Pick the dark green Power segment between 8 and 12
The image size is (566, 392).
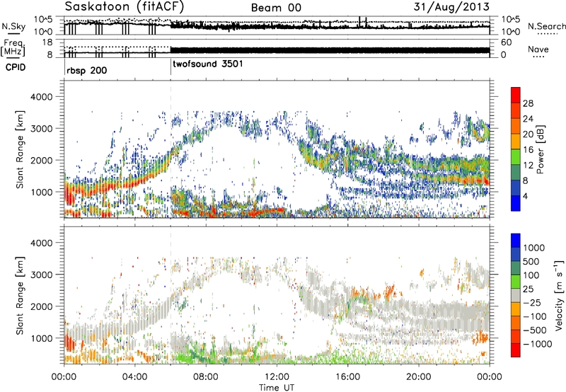coord(516,173)
